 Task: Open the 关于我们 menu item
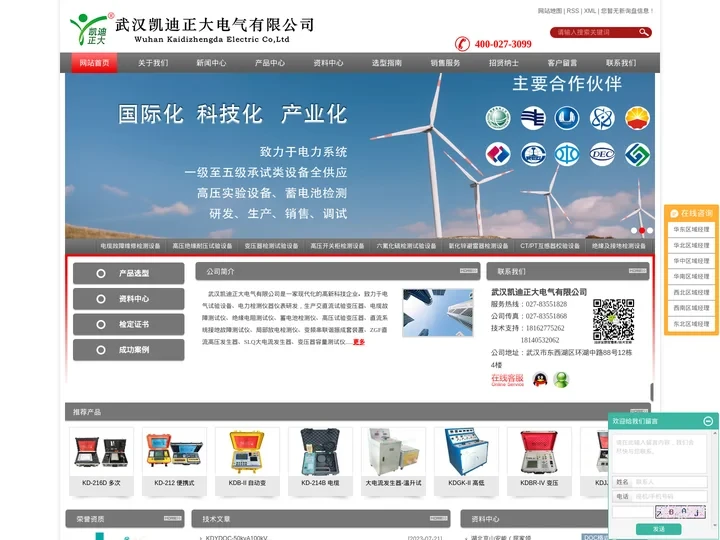pos(153,63)
